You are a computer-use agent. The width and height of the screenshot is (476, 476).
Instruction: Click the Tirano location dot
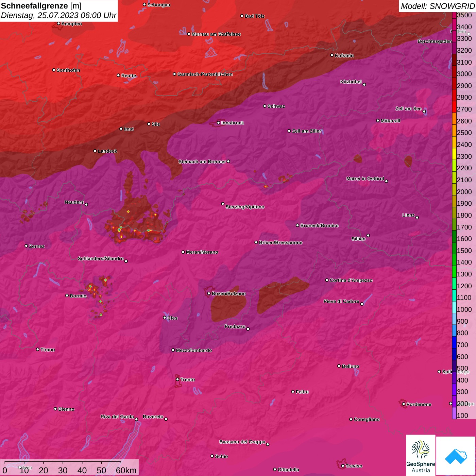(38, 349)
